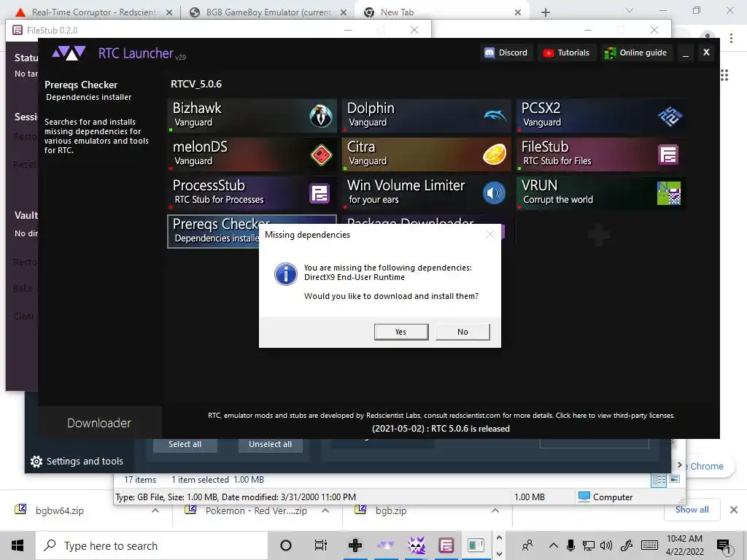This screenshot has width=747, height=560.
Task: Launch VRUN Corrupt the world
Action: click(601, 192)
